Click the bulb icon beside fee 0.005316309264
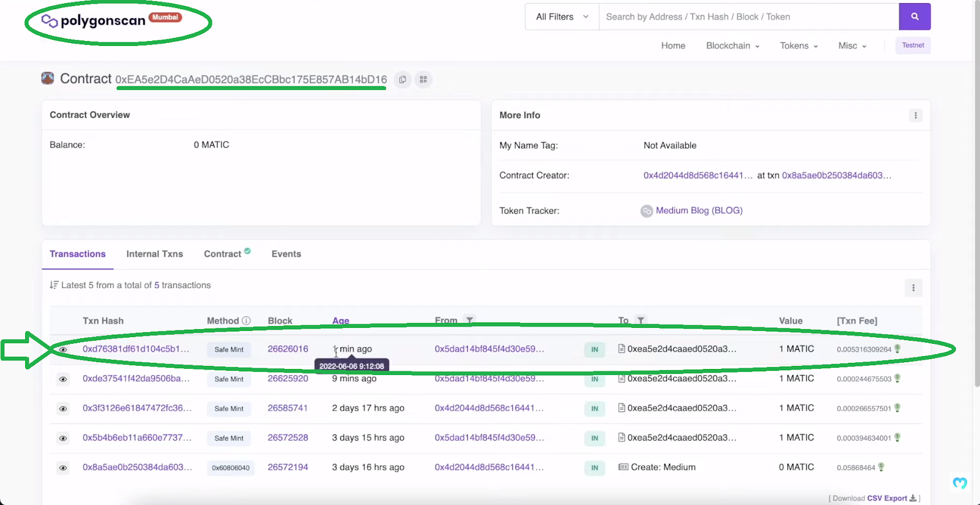This screenshot has height=505, width=980. 897,349
